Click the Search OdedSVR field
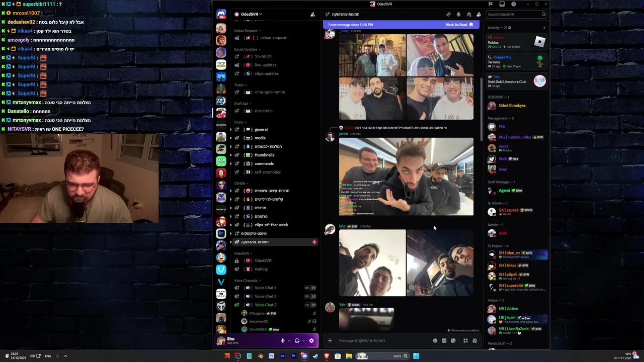644x362 pixels. coord(516,15)
